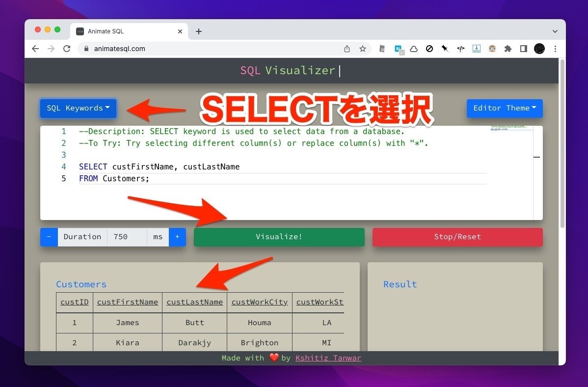
Task: Click the plus to increase Duration
Action: [177, 237]
